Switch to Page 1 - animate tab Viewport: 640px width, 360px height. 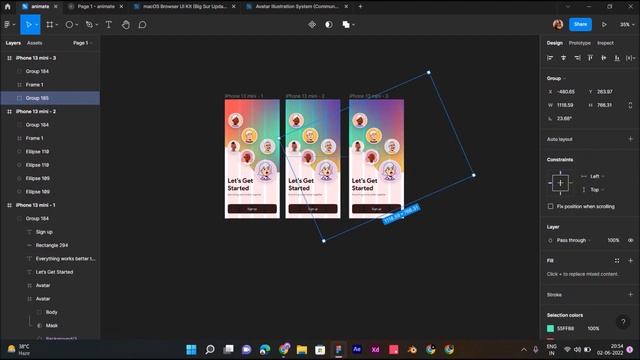pyautogui.click(x=96, y=7)
